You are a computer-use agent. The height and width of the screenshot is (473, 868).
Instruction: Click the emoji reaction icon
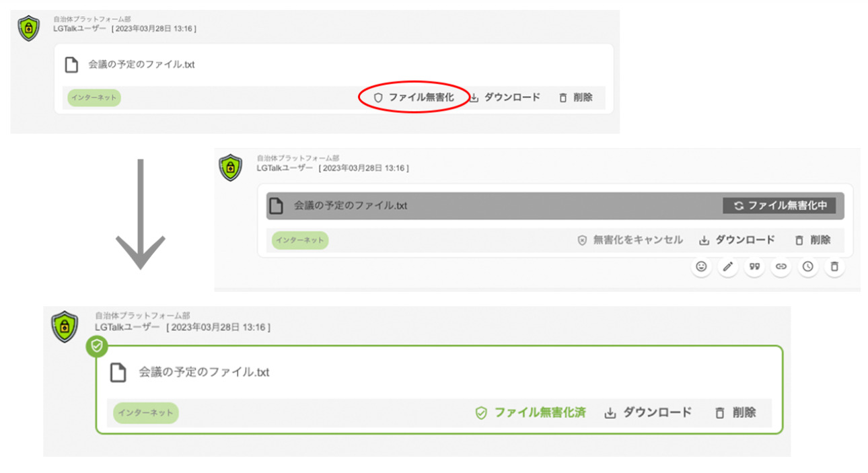701,267
